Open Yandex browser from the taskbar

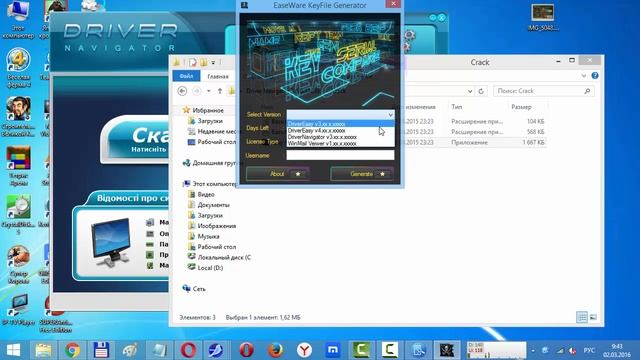pyautogui.click(x=304, y=350)
